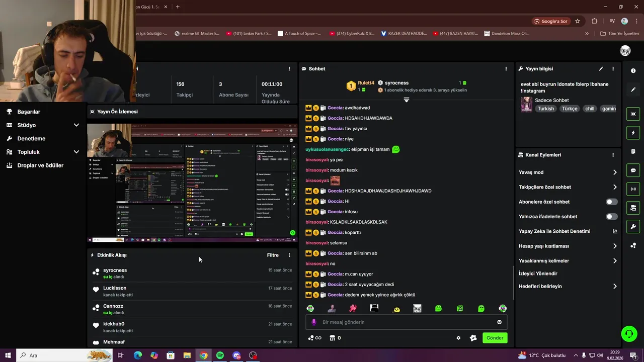Image resolution: width=644 pixels, height=362 pixels.
Task: Click the stream preview thumbnail
Action: (x=192, y=184)
